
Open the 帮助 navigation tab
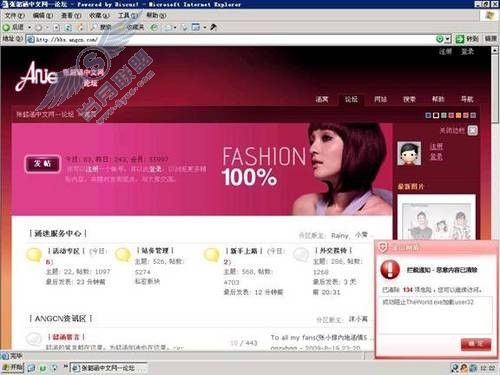438,99
